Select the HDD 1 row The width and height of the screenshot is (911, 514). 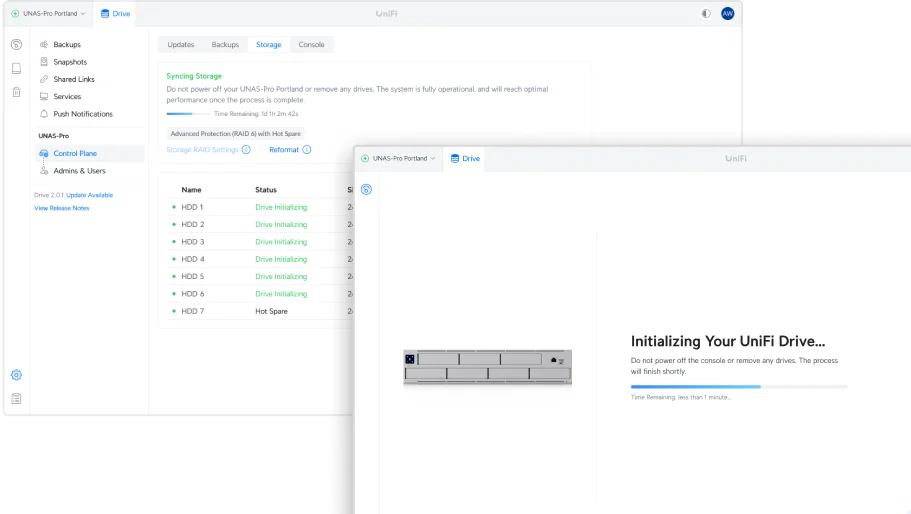pos(260,207)
